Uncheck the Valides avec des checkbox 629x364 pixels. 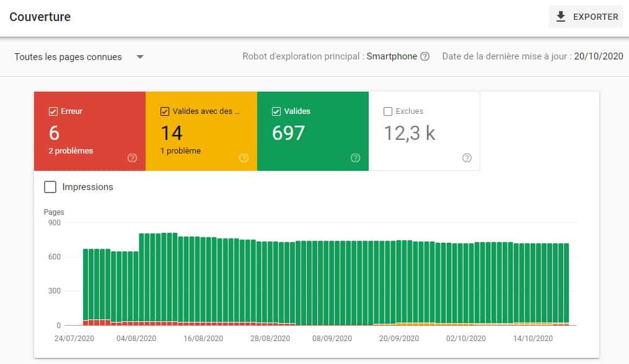(165, 111)
